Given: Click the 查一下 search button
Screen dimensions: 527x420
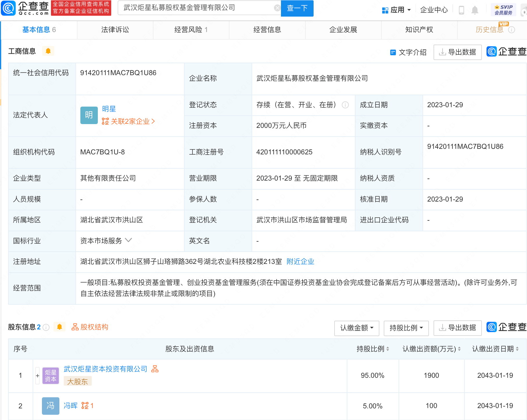Looking at the screenshot, I should point(297,8).
